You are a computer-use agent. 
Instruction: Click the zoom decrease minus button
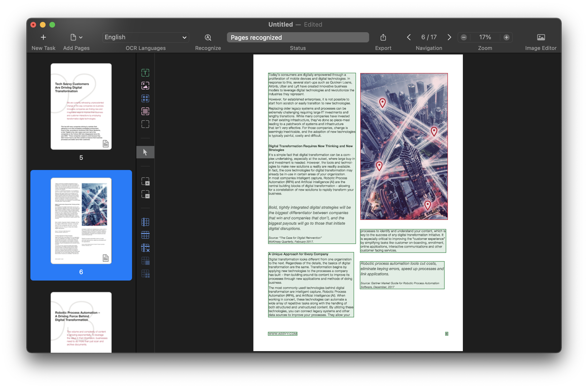pyautogui.click(x=463, y=37)
